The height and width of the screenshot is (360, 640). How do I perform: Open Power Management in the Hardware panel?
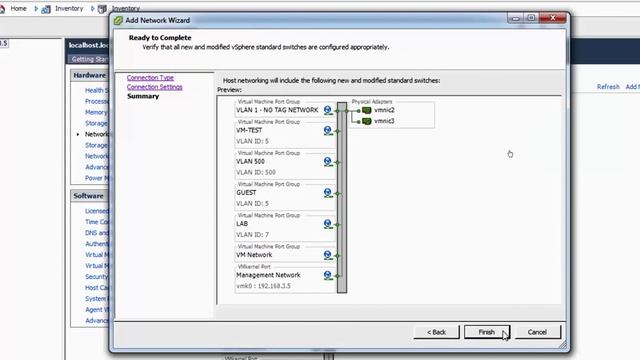[97, 178]
